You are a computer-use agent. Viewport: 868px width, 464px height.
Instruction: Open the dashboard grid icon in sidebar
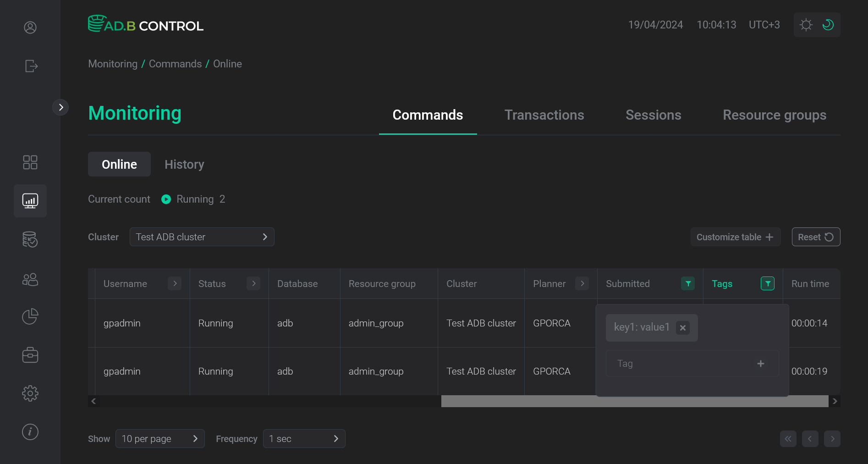pyautogui.click(x=30, y=162)
